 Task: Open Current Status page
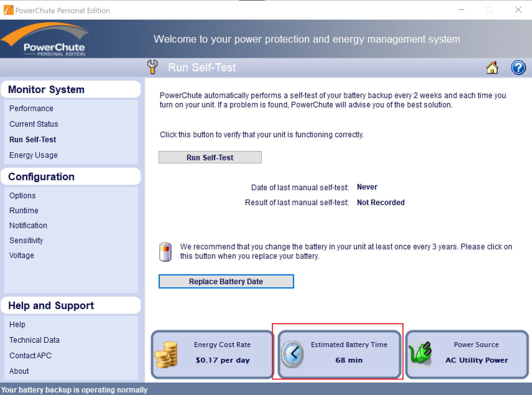(x=34, y=124)
